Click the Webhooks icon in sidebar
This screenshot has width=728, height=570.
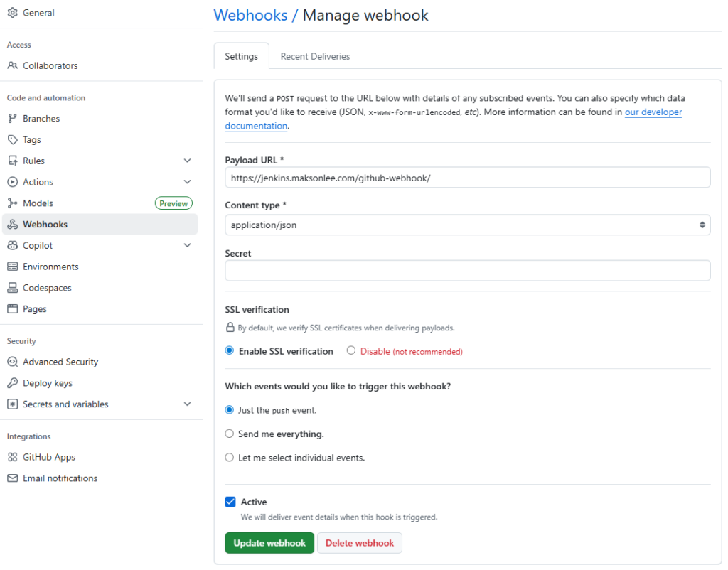(12, 225)
